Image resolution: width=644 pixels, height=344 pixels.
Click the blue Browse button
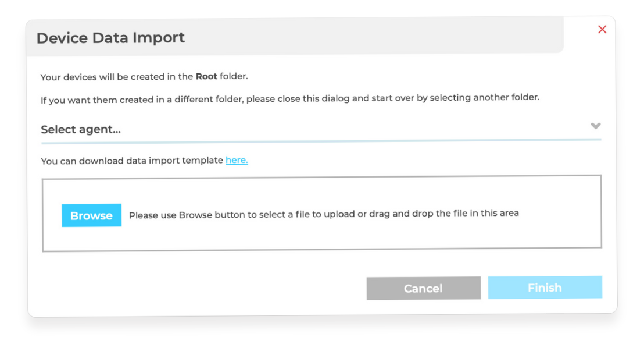(x=92, y=215)
